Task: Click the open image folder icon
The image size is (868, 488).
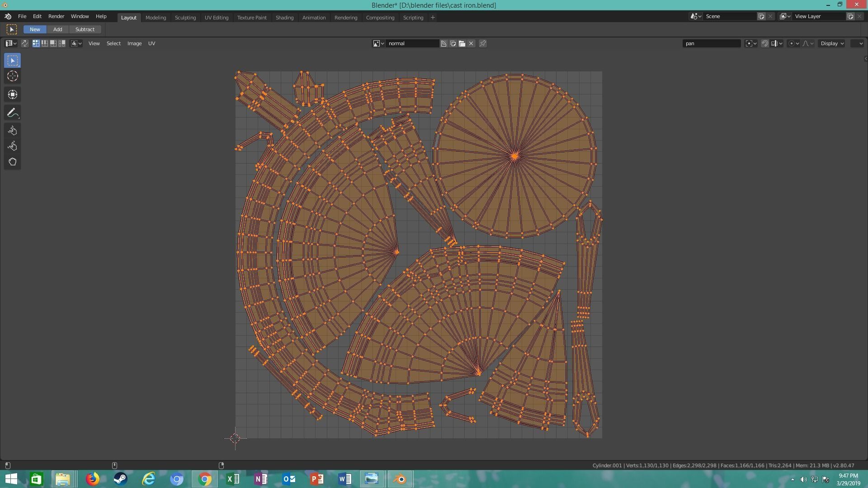Action: tap(462, 43)
